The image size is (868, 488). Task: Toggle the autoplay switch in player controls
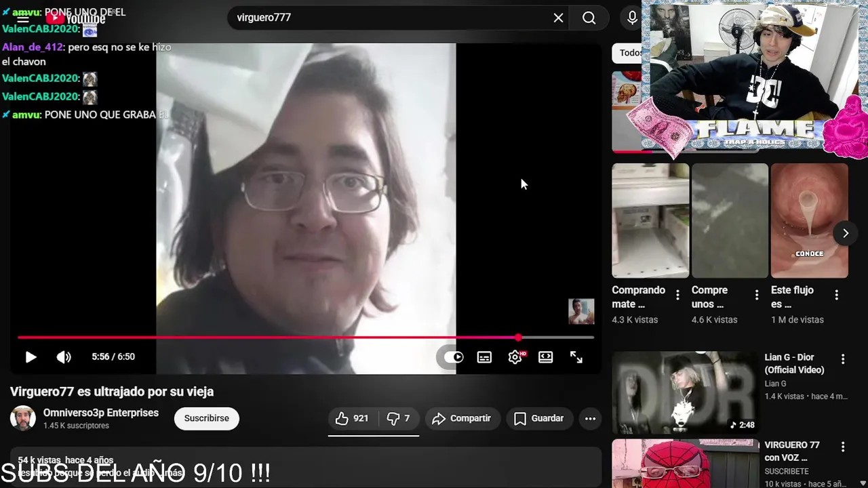(453, 357)
